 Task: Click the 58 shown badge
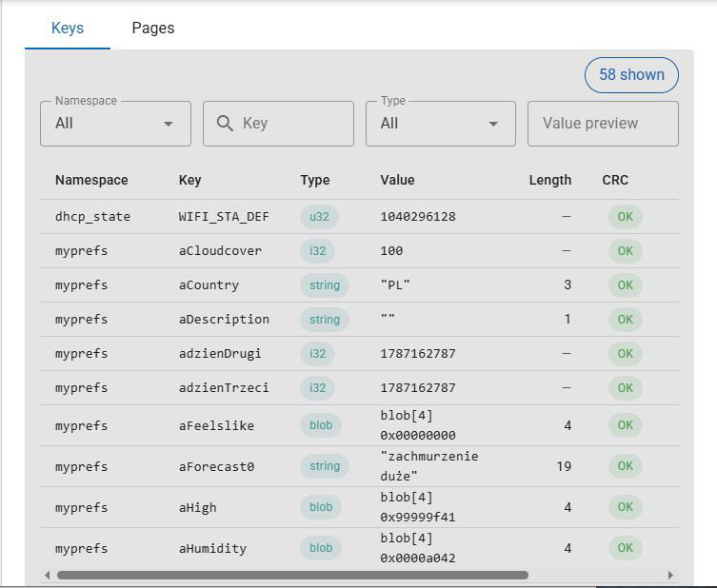click(631, 75)
